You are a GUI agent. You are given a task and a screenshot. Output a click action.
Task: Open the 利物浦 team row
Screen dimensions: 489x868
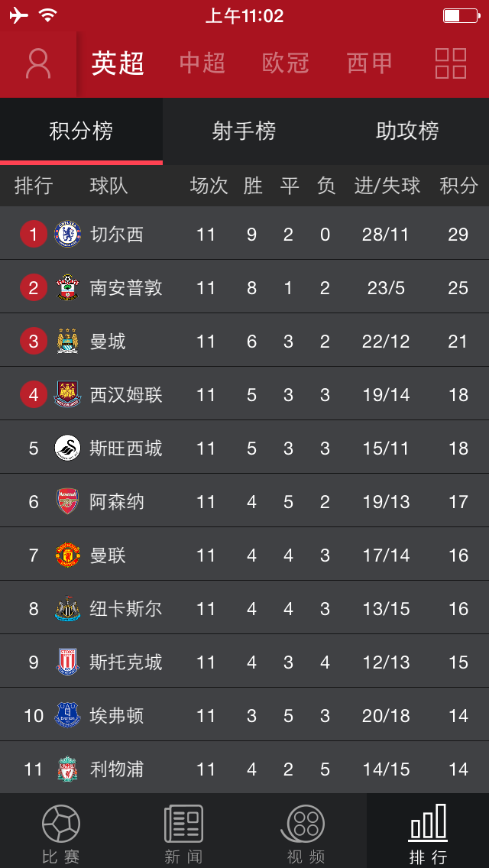(244, 769)
